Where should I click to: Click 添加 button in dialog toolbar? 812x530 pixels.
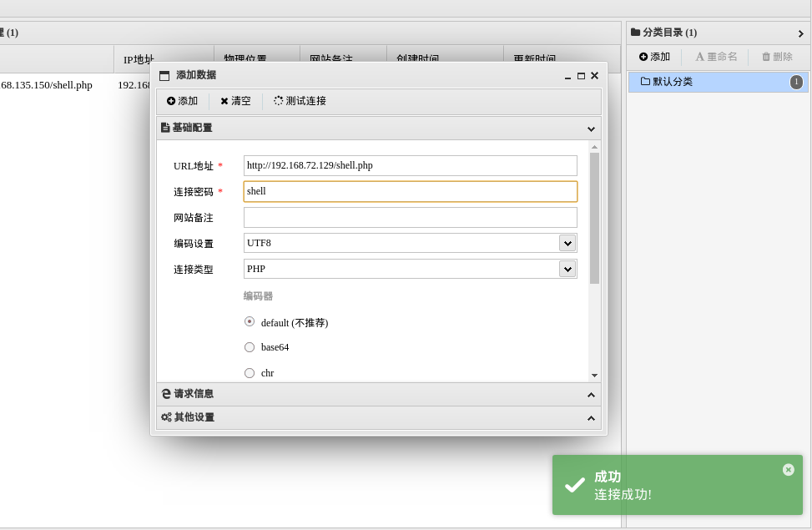pyautogui.click(x=182, y=101)
